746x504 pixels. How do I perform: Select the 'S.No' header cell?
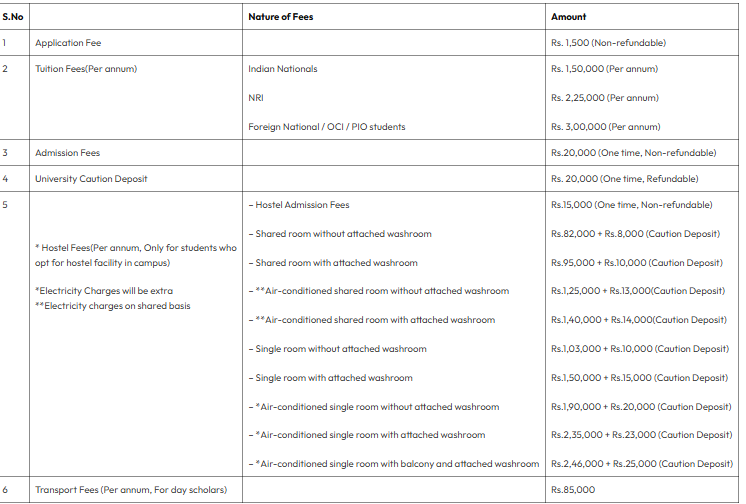pos(13,17)
